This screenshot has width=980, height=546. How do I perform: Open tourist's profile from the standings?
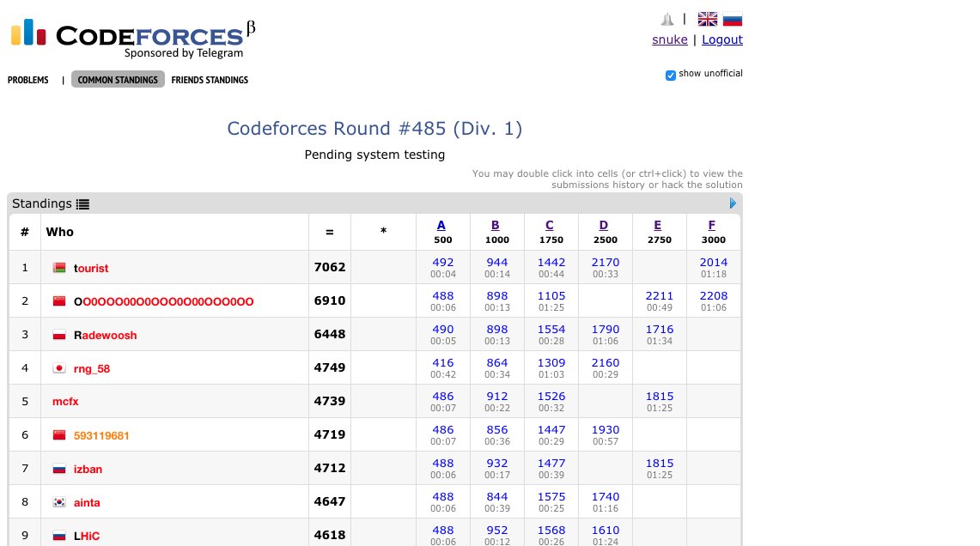pos(89,268)
